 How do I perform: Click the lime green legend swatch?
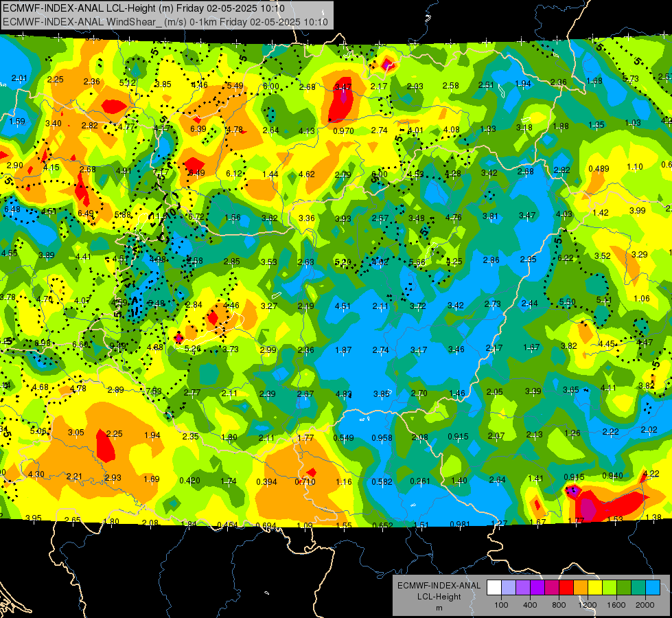pos(610,588)
